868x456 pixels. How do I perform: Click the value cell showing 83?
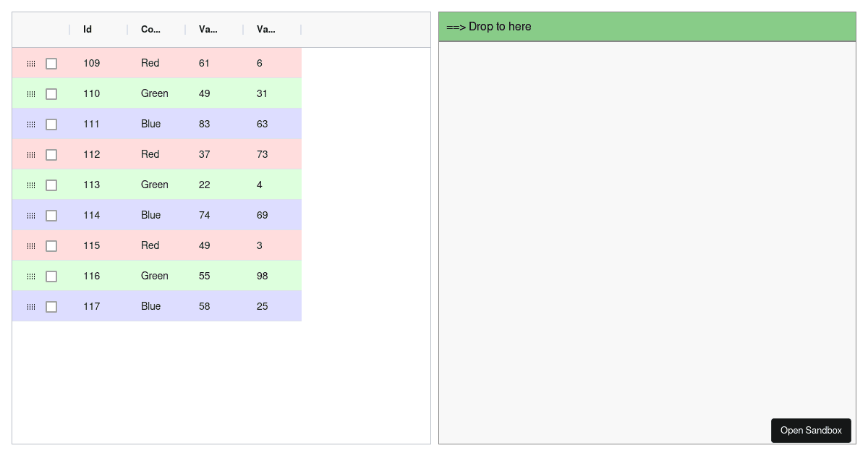(x=205, y=124)
